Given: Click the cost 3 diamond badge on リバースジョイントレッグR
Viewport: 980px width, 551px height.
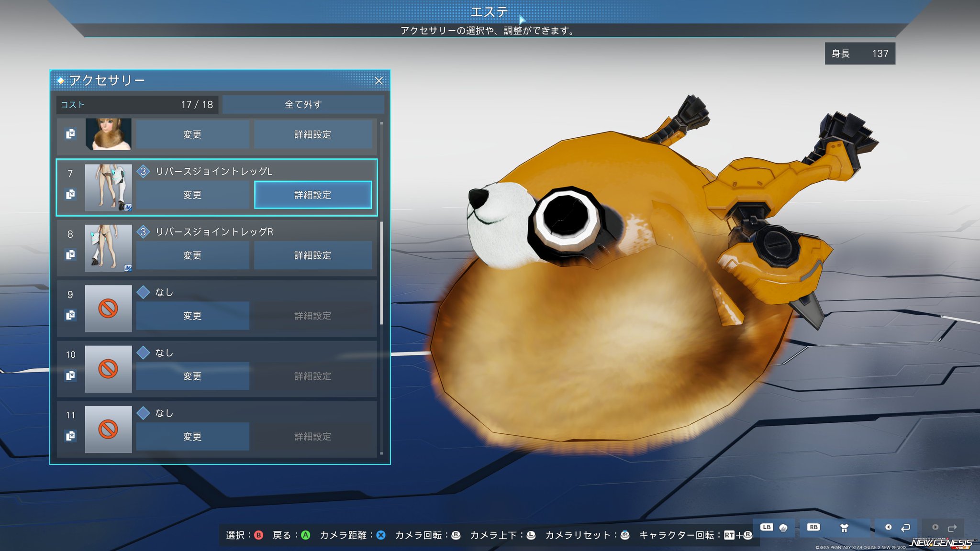Looking at the screenshot, I should (x=143, y=232).
